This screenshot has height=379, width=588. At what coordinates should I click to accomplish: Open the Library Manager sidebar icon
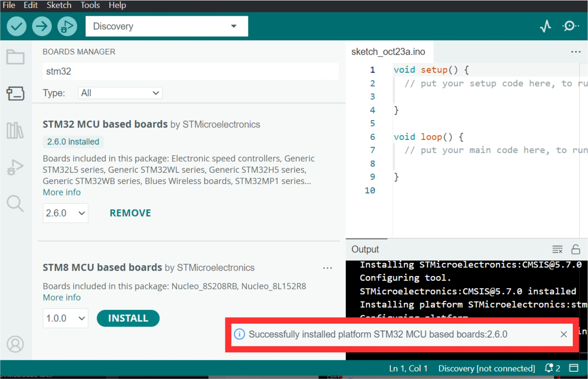tap(15, 130)
